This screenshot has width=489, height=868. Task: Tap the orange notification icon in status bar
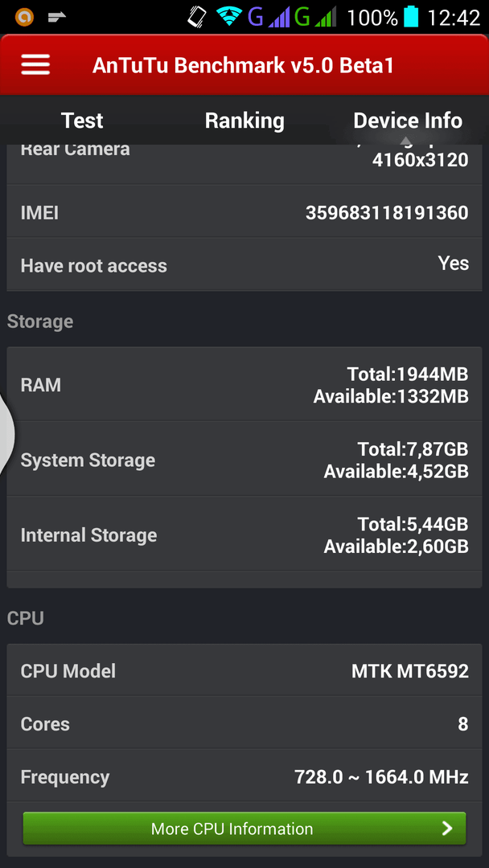pyautogui.click(x=24, y=17)
